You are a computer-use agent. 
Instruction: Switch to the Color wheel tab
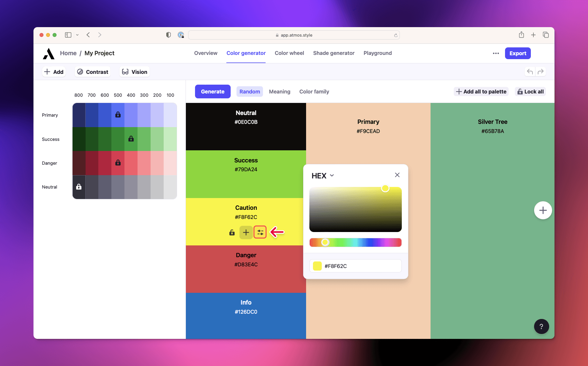tap(289, 53)
